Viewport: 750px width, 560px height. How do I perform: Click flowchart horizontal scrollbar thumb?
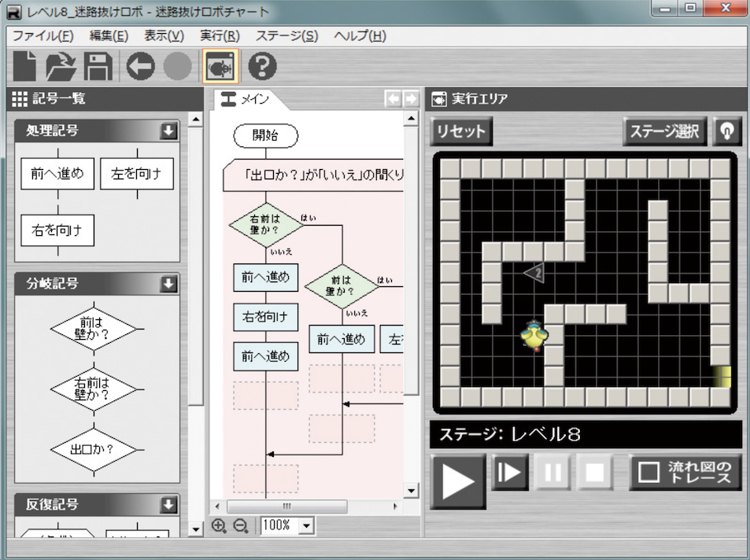click(x=286, y=506)
